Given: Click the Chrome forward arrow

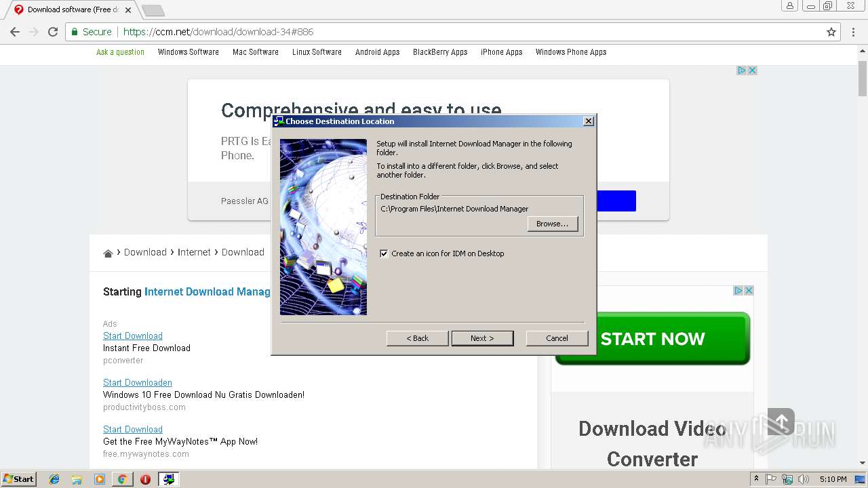Looking at the screenshot, I should [34, 32].
